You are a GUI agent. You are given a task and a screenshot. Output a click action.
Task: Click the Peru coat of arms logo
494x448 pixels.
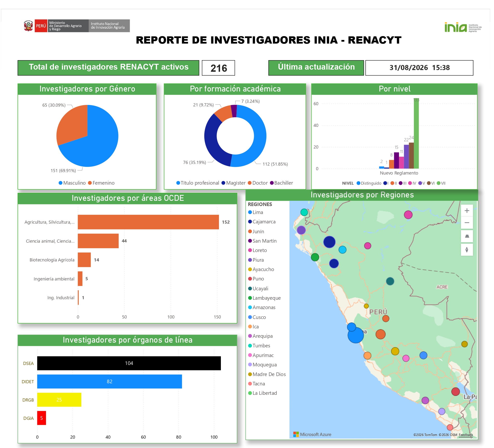coord(28,26)
